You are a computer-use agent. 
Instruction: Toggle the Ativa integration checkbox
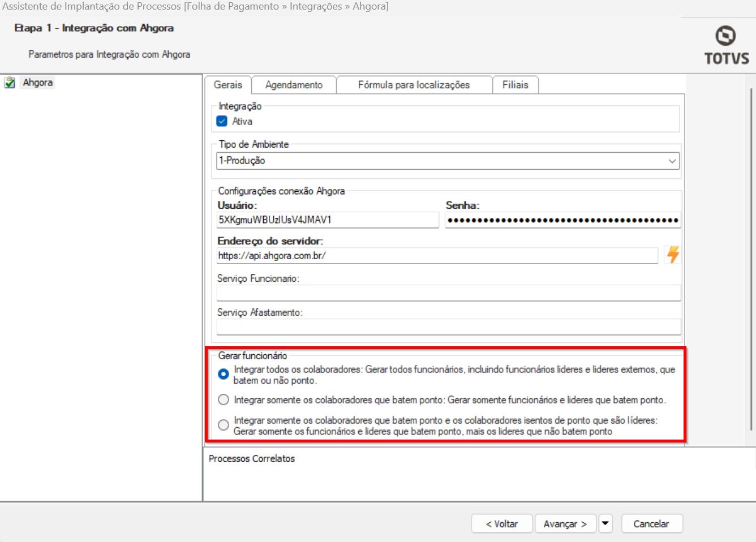point(222,121)
